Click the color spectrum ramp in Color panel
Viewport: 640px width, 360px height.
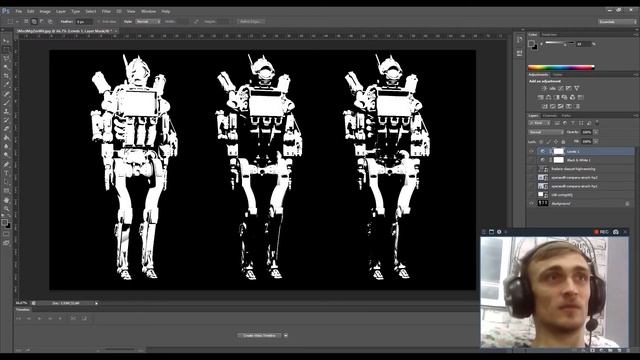pyautogui.click(x=561, y=67)
